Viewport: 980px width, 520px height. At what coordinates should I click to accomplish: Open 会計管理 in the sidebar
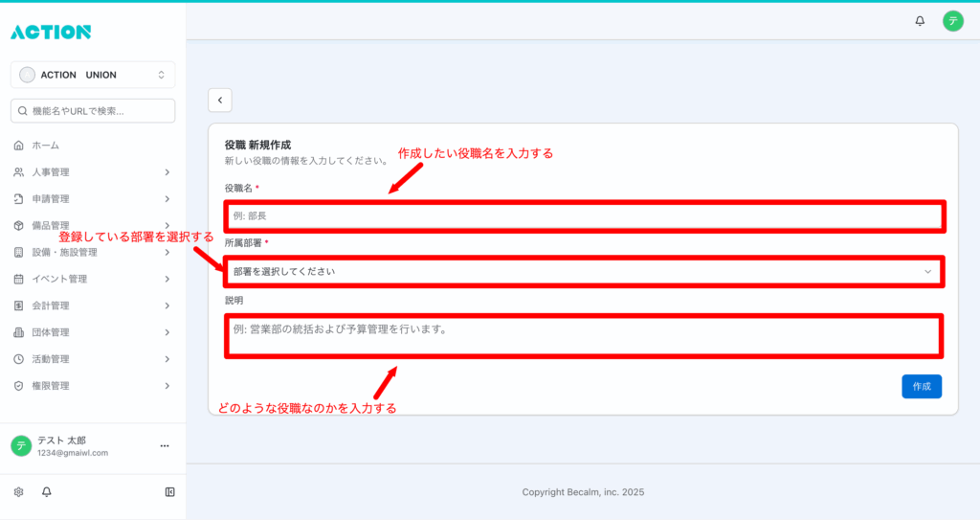(93, 305)
